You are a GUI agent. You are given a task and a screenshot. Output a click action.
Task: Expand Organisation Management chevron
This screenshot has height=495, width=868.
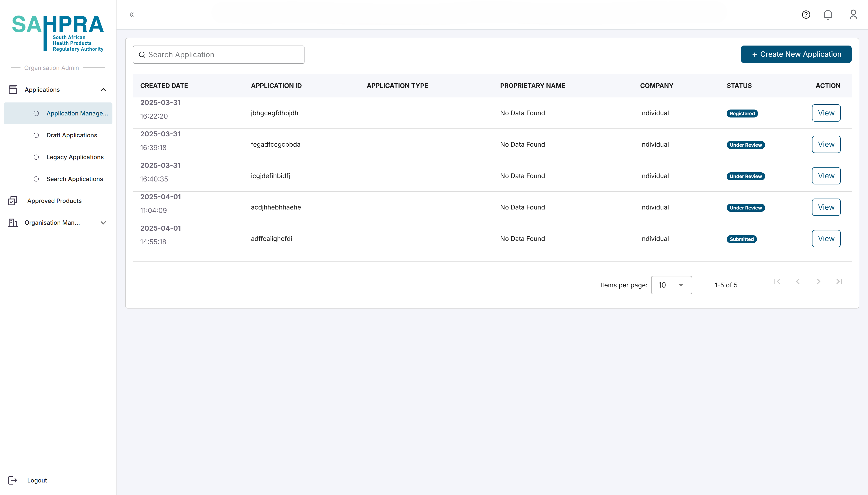coord(103,223)
